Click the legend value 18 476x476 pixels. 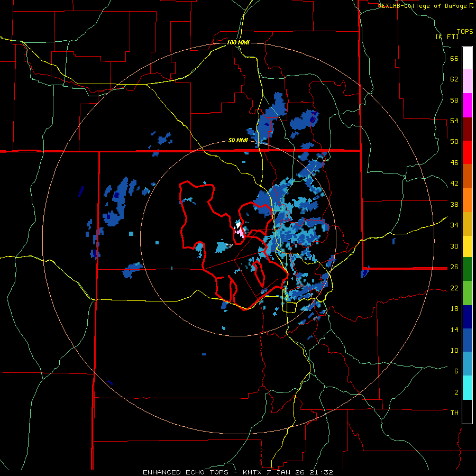coord(454,309)
